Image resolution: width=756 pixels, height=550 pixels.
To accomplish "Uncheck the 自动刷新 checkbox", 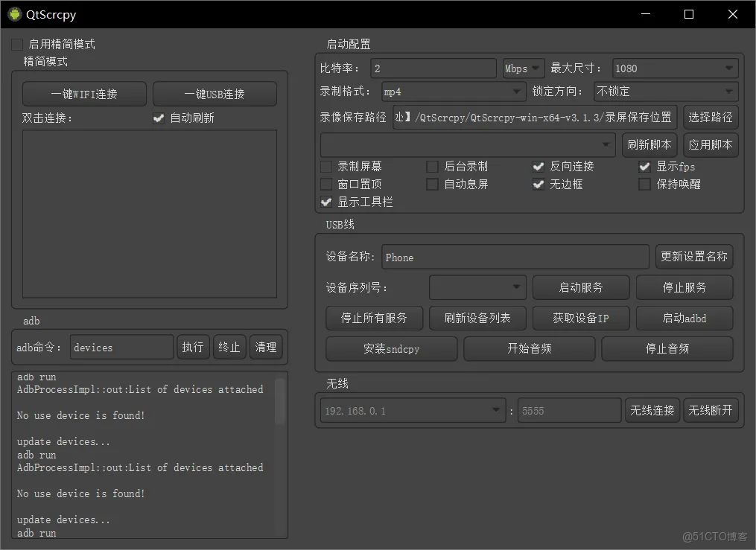I will 159,118.
